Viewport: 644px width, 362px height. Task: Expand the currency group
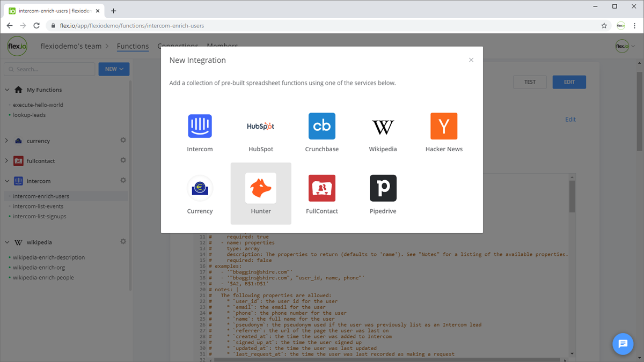point(7,141)
